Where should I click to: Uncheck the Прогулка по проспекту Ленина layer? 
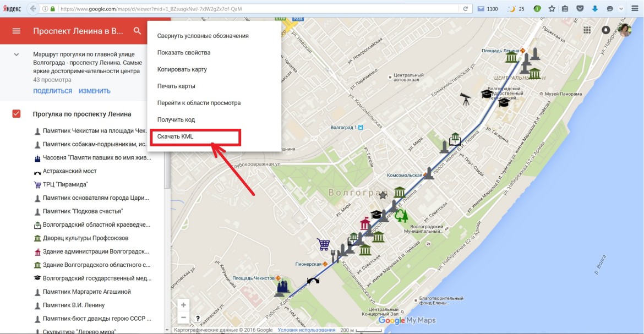click(17, 114)
